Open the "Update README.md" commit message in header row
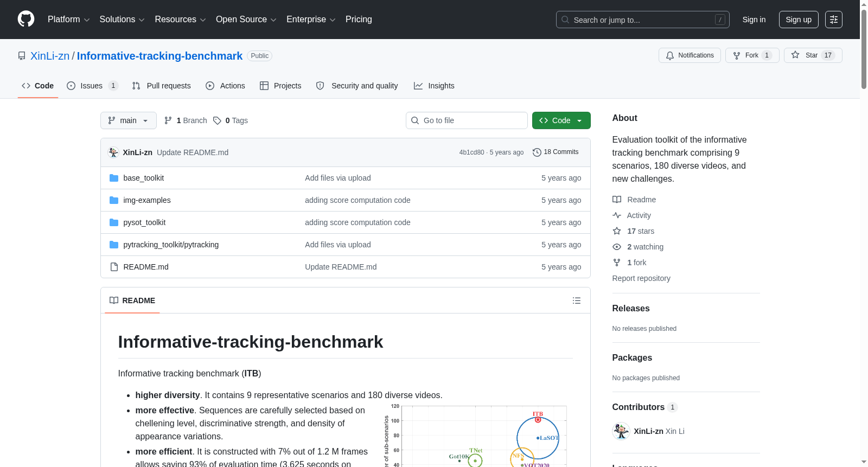Image resolution: width=868 pixels, height=467 pixels. (193, 152)
